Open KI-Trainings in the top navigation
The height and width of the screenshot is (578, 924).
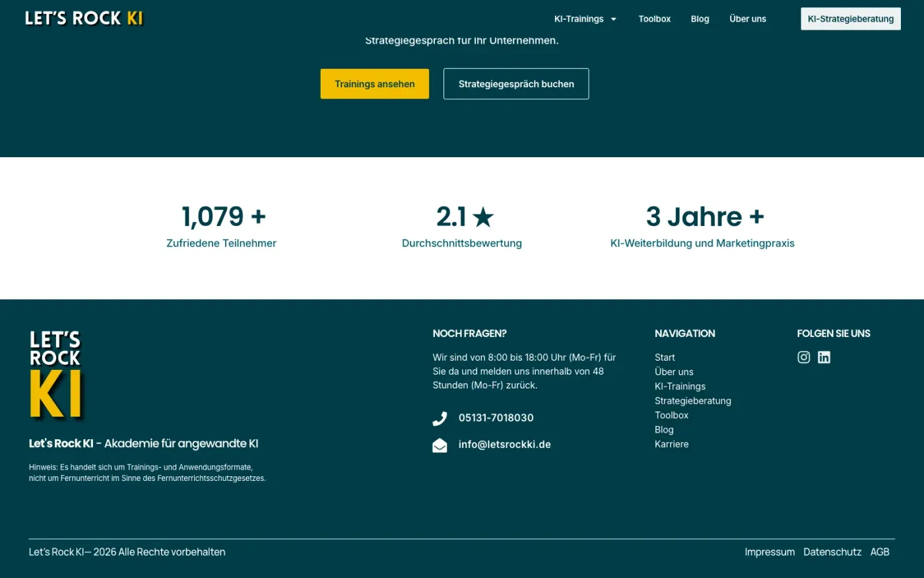pyautogui.click(x=579, y=19)
